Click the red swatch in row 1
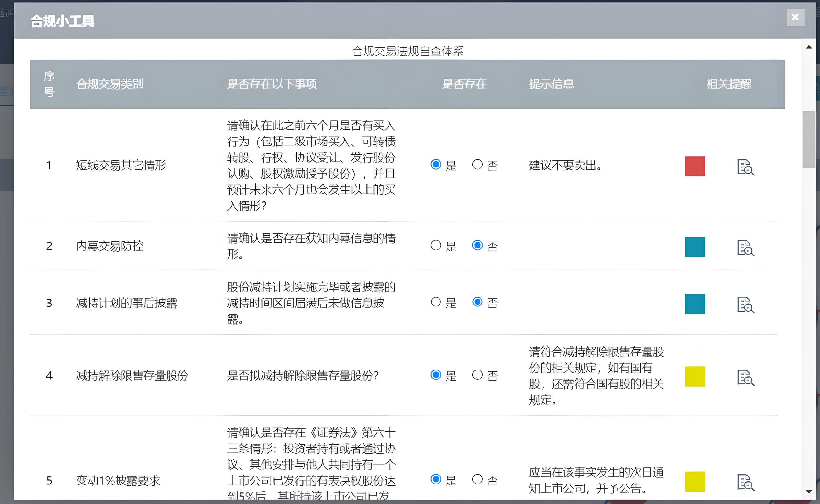Viewport: 820px width, 504px height. [695, 166]
